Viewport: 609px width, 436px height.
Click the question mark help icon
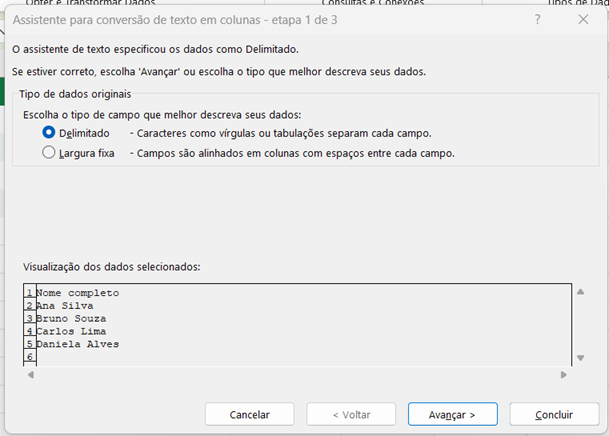pos(537,19)
